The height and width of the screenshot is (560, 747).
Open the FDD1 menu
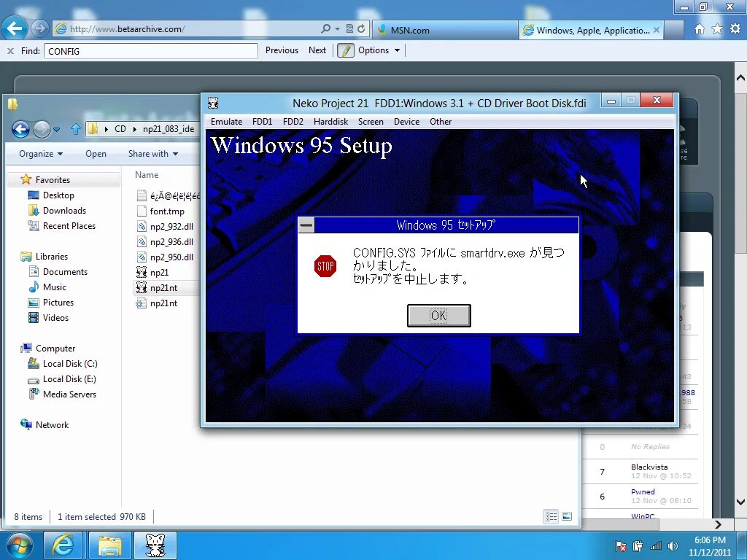tap(262, 122)
